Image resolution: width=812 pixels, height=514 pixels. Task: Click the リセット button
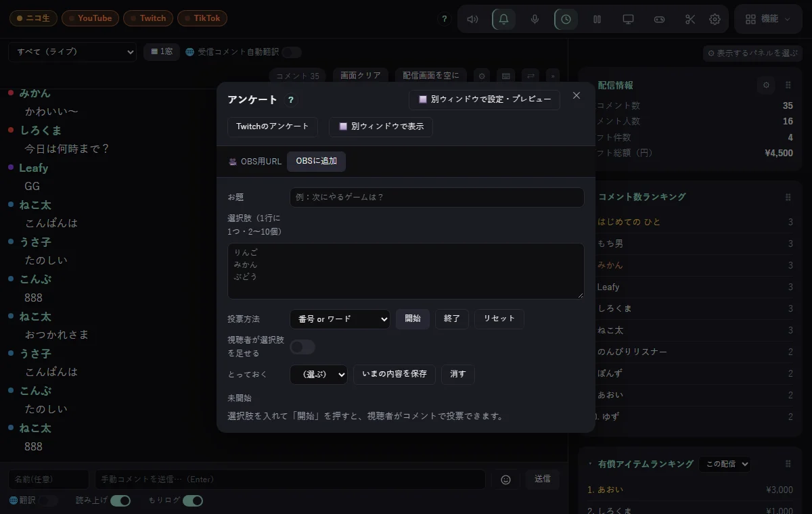point(499,319)
